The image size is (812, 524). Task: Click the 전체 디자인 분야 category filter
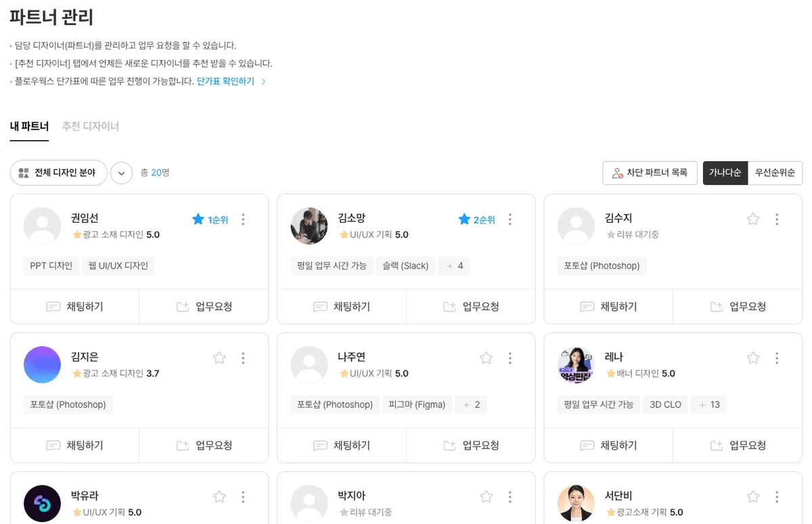click(x=58, y=173)
